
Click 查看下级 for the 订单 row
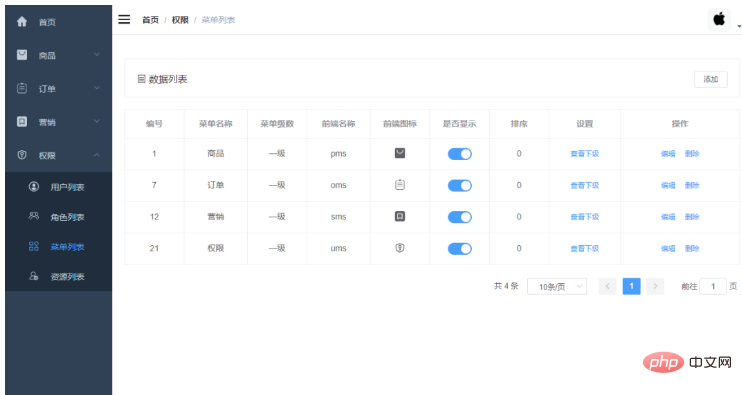click(x=584, y=185)
